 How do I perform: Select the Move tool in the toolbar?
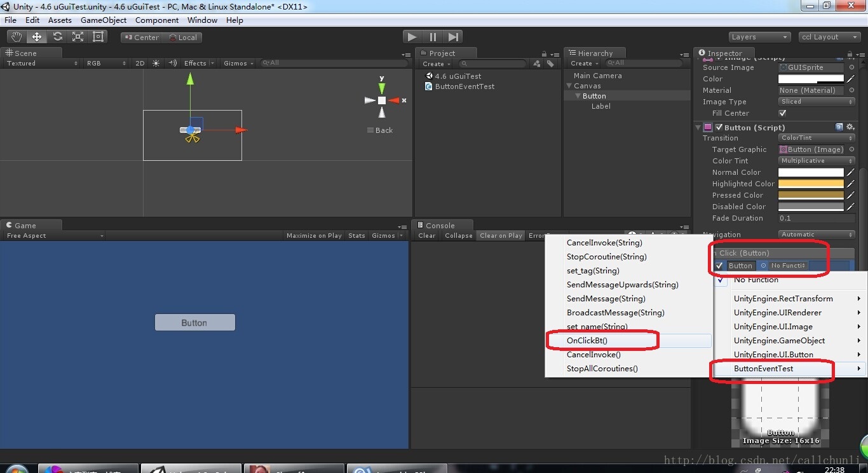tap(37, 37)
